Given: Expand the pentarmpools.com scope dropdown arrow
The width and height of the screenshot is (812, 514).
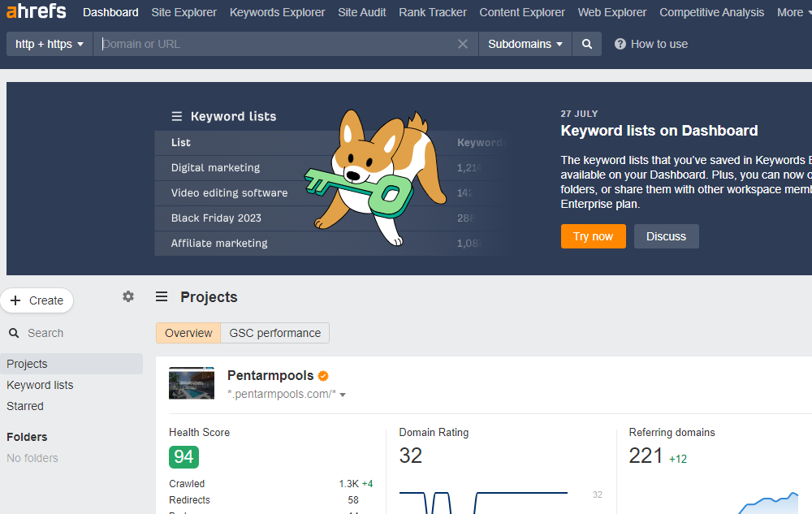Looking at the screenshot, I should (x=343, y=395).
